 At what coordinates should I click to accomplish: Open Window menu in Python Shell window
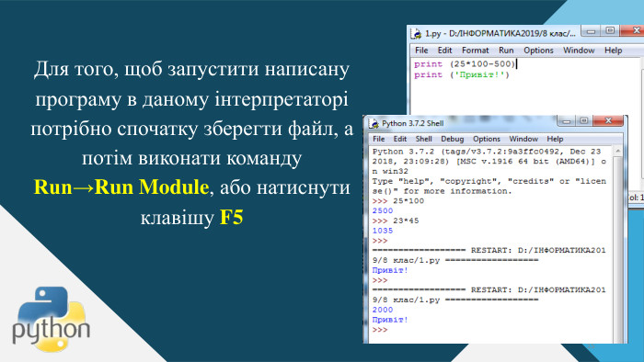tap(523, 139)
